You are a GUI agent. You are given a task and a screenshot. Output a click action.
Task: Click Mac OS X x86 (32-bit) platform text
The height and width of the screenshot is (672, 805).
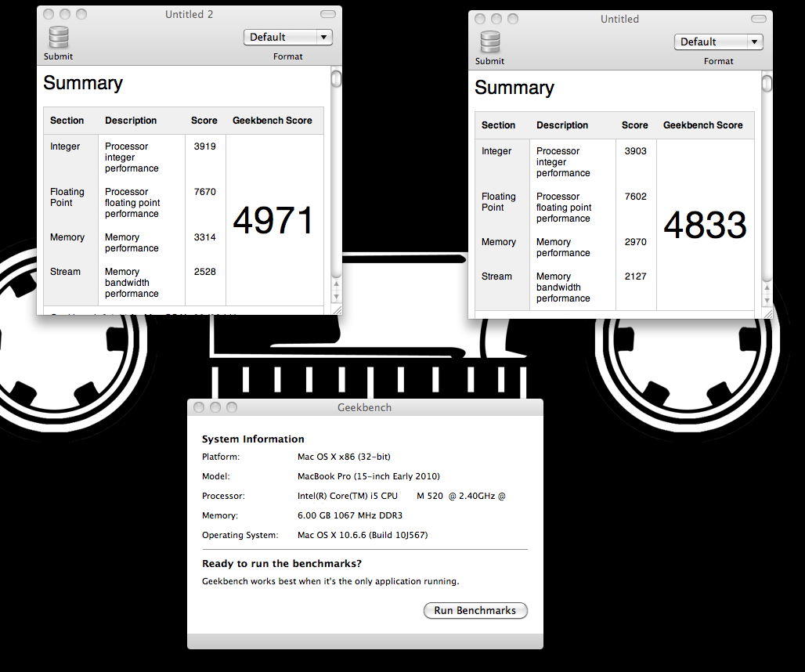(x=344, y=457)
